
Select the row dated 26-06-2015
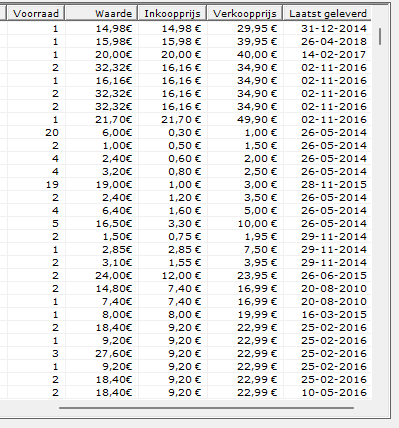[185, 276]
